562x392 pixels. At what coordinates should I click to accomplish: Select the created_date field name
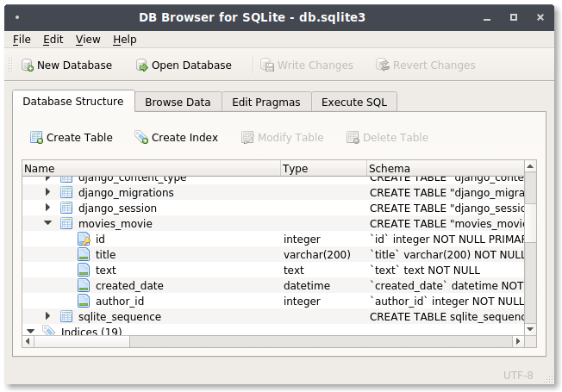(129, 285)
